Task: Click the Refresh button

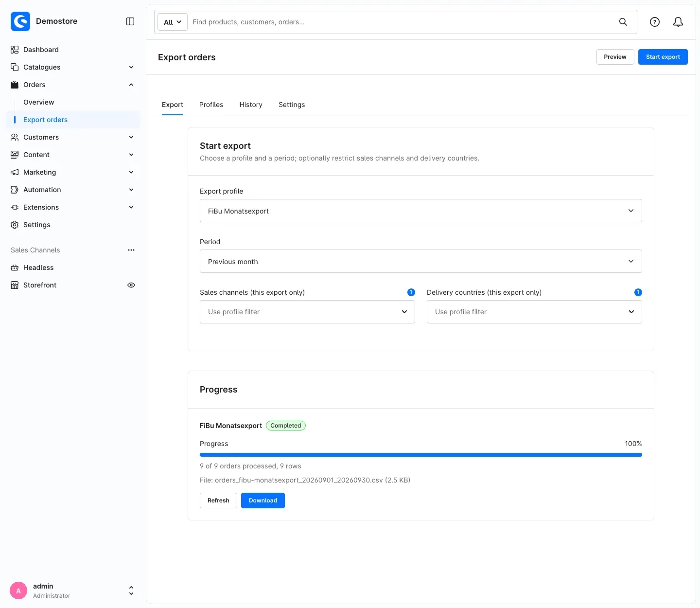Action: [218, 501]
